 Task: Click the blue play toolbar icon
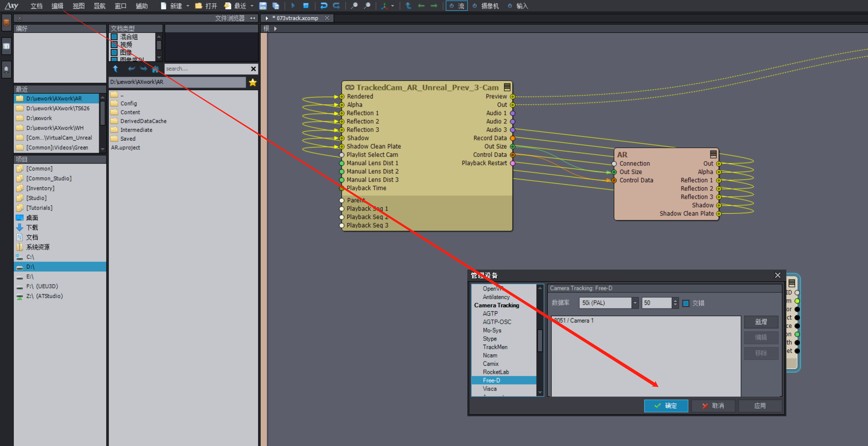point(293,6)
